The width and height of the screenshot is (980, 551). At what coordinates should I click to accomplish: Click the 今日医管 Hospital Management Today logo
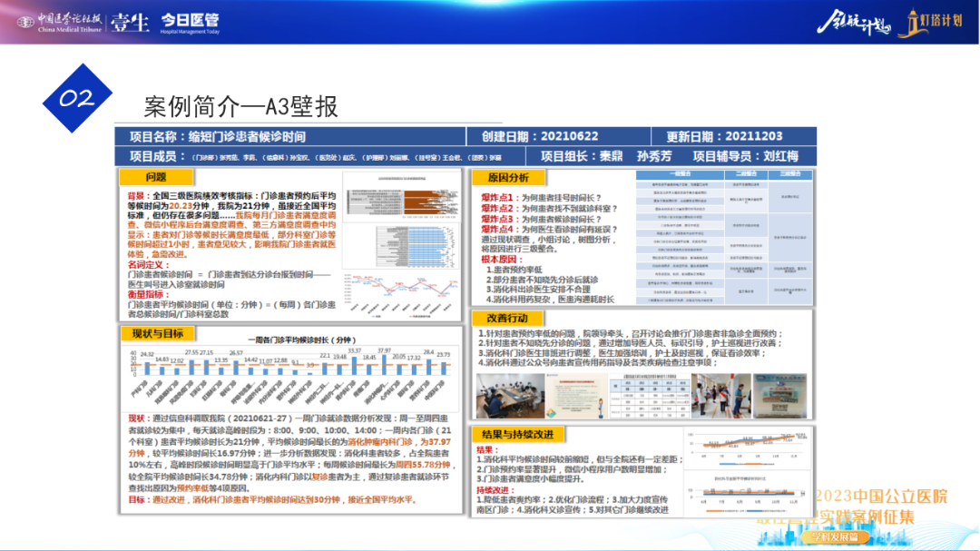tap(191, 23)
